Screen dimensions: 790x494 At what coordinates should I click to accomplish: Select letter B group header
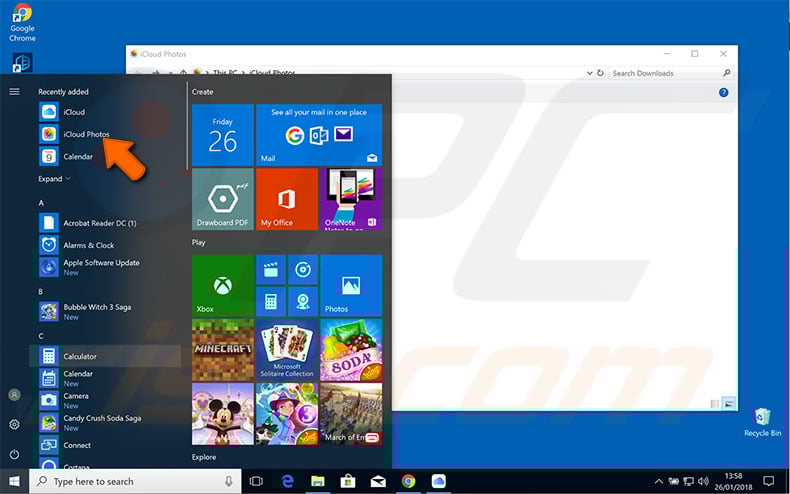pyautogui.click(x=41, y=291)
